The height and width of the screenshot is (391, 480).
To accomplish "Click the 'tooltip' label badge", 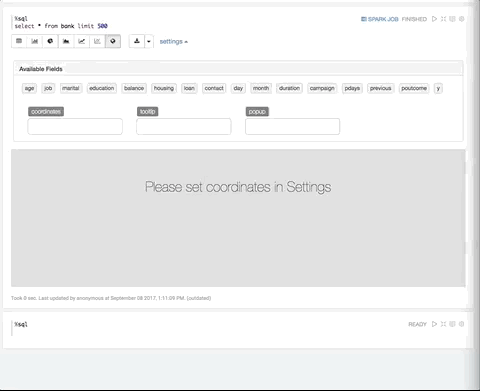I will tap(148, 112).
